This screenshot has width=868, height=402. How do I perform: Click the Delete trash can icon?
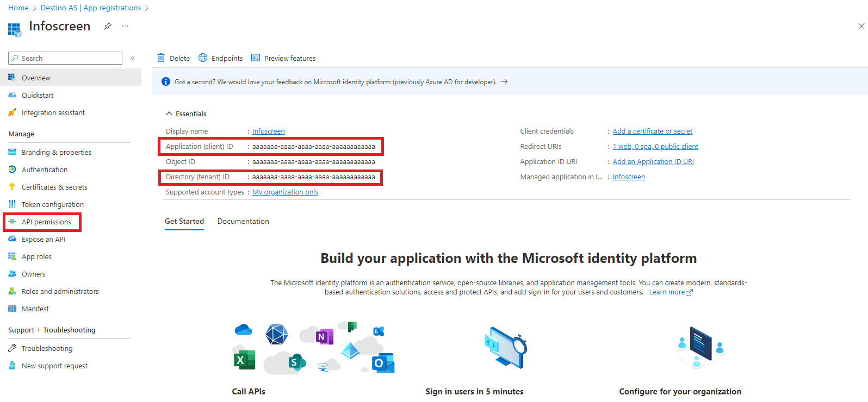point(161,58)
